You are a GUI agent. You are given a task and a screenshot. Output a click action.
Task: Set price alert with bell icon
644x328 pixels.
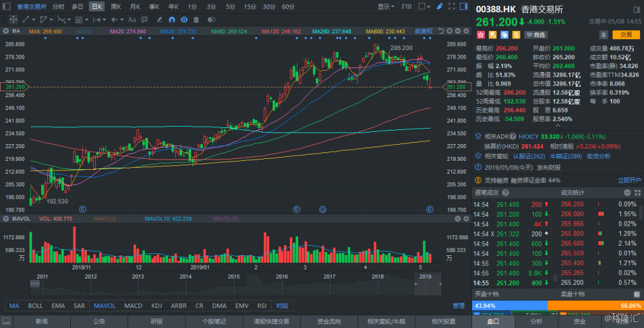[x=604, y=35]
